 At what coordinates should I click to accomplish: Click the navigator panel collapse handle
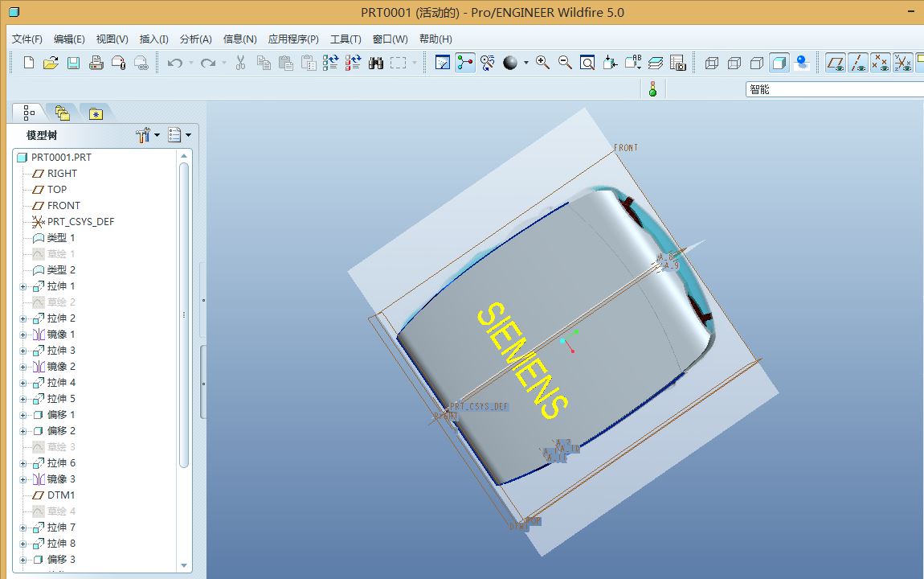[203, 384]
